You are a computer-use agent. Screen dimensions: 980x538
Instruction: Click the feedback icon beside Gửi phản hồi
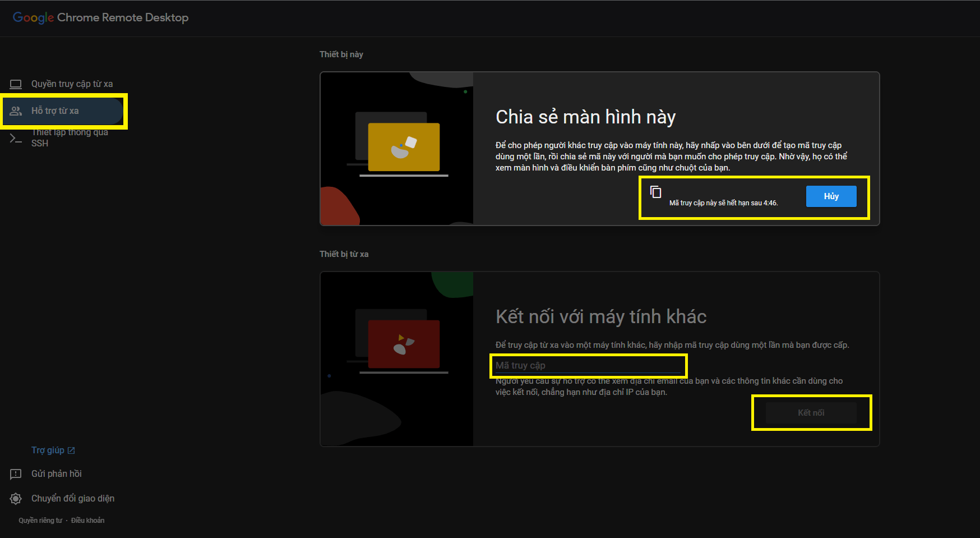point(16,474)
